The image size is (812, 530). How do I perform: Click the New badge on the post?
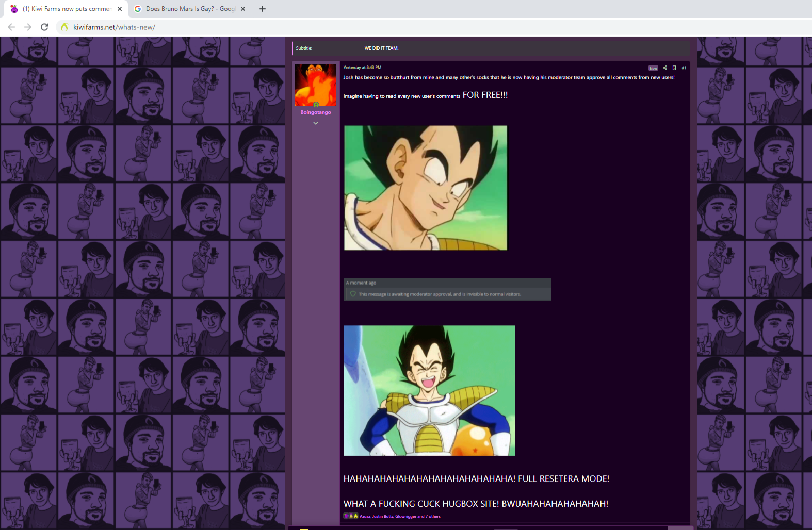(653, 68)
